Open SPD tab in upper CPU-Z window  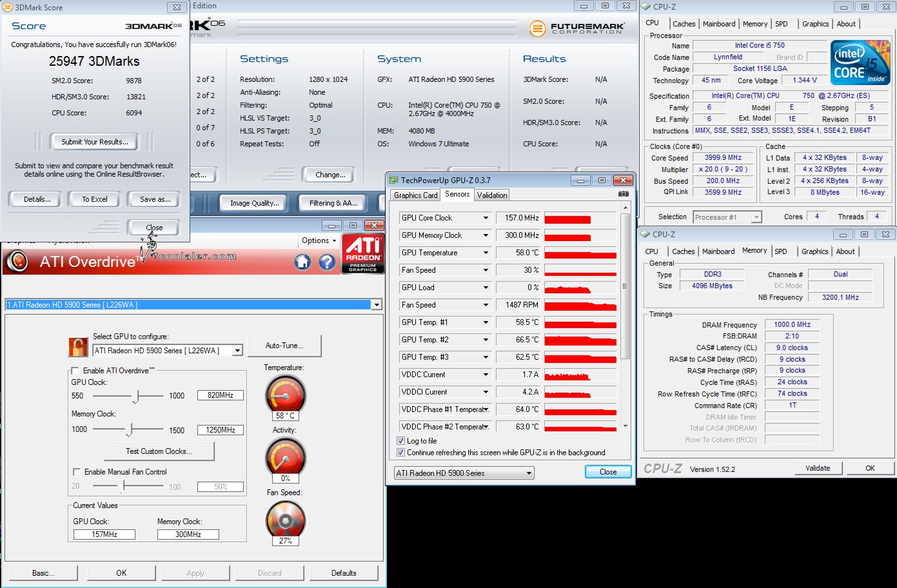point(782,24)
